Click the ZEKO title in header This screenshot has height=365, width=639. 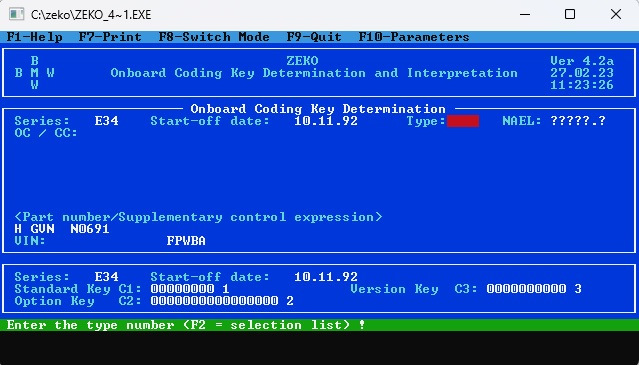click(x=302, y=61)
